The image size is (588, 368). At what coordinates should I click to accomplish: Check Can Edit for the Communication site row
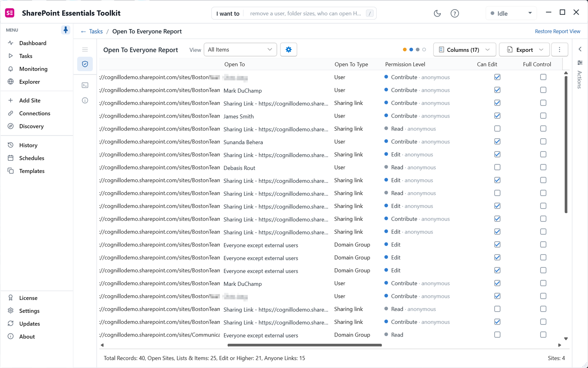(497, 335)
